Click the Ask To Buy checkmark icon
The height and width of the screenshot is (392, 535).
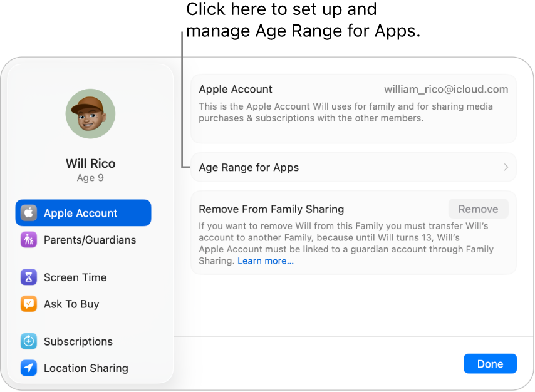29,304
